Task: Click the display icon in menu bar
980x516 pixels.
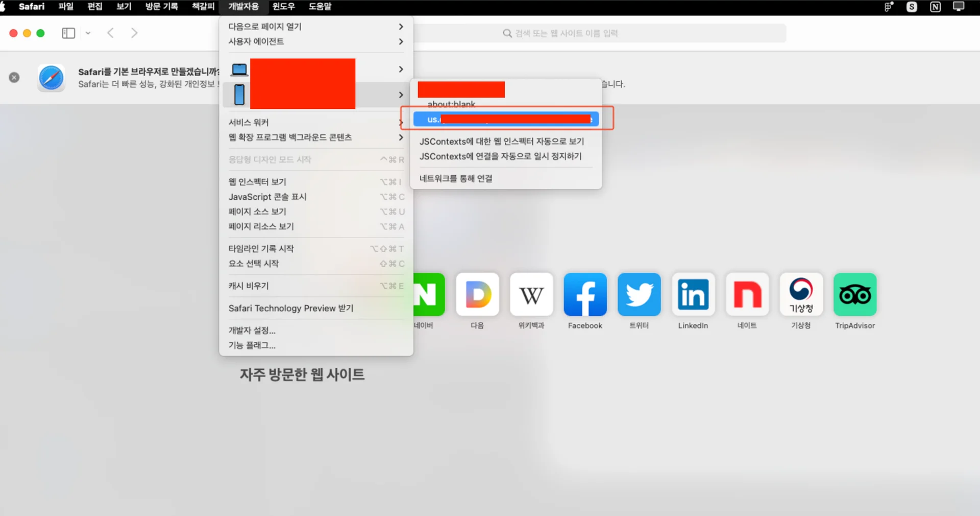Action: 959,7
